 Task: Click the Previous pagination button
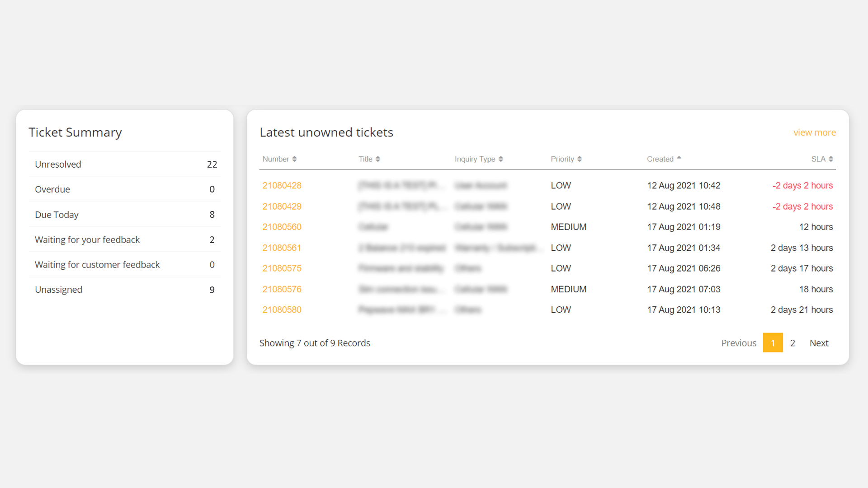[738, 343]
